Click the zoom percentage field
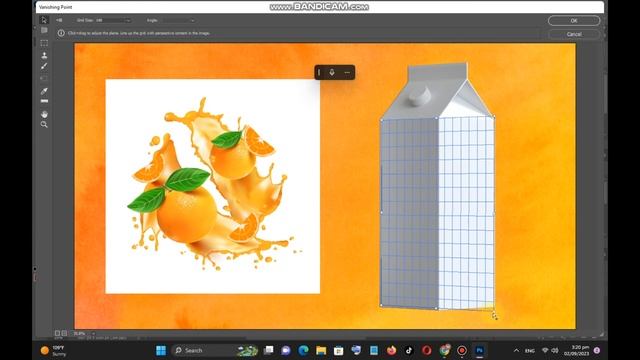The image size is (640, 360). [80, 333]
